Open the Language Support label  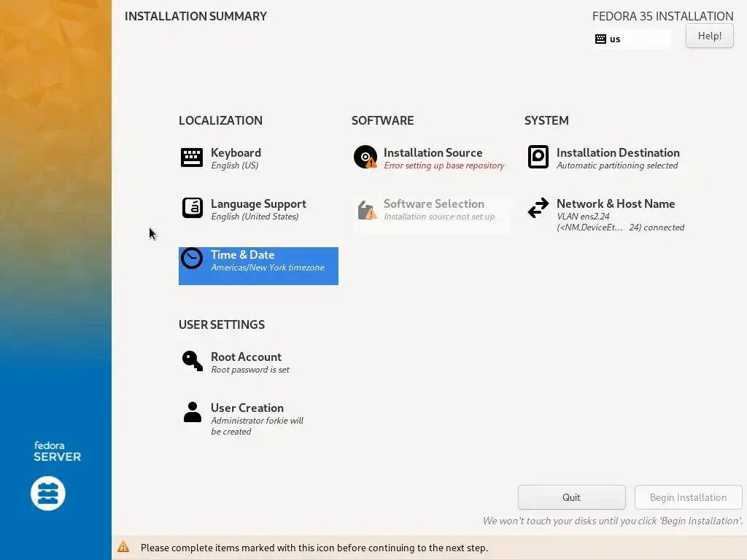[259, 204]
